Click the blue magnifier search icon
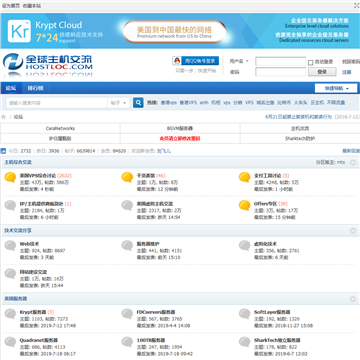Viewport: 360px width, 360px height. click(x=138, y=103)
